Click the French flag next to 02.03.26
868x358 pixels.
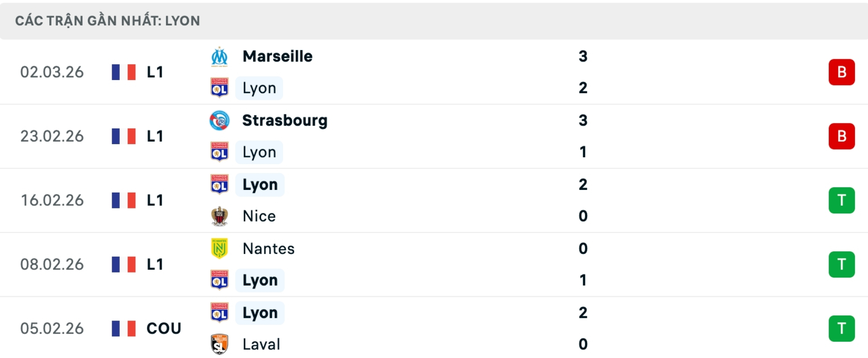(123, 71)
